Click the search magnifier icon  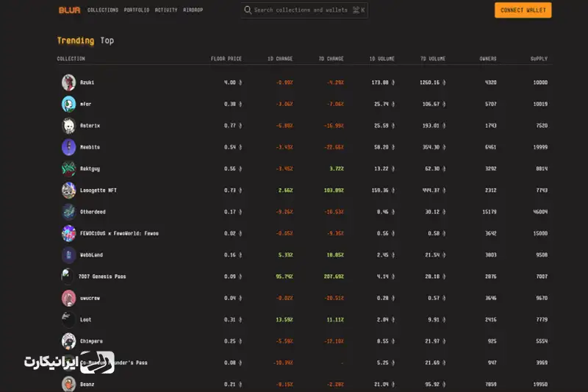tap(248, 10)
